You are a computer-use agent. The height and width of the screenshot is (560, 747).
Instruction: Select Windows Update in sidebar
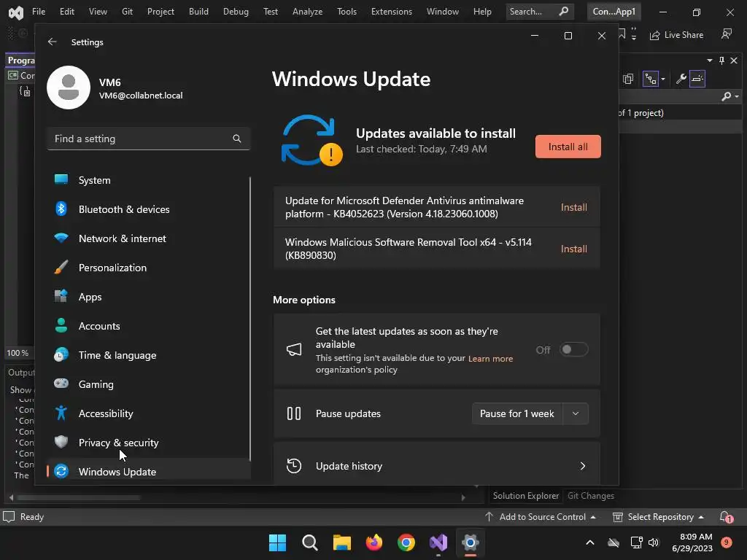[x=147, y=472]
